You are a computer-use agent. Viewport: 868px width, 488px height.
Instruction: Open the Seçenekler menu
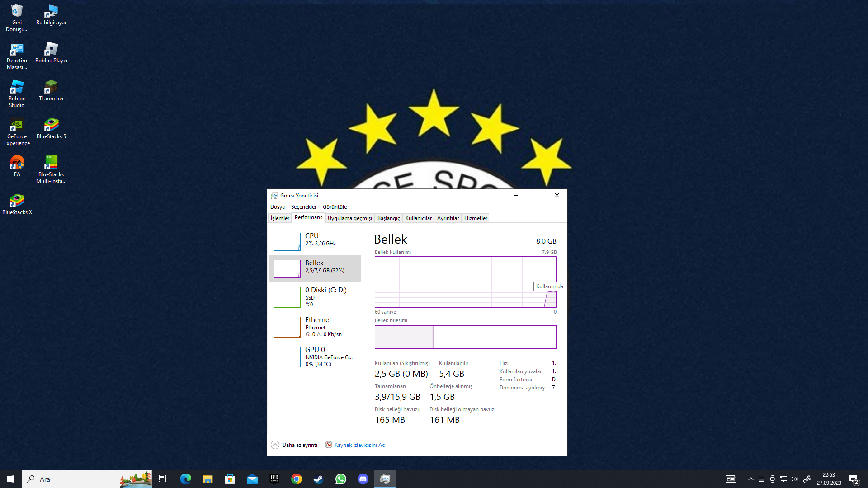pos(303,207)
